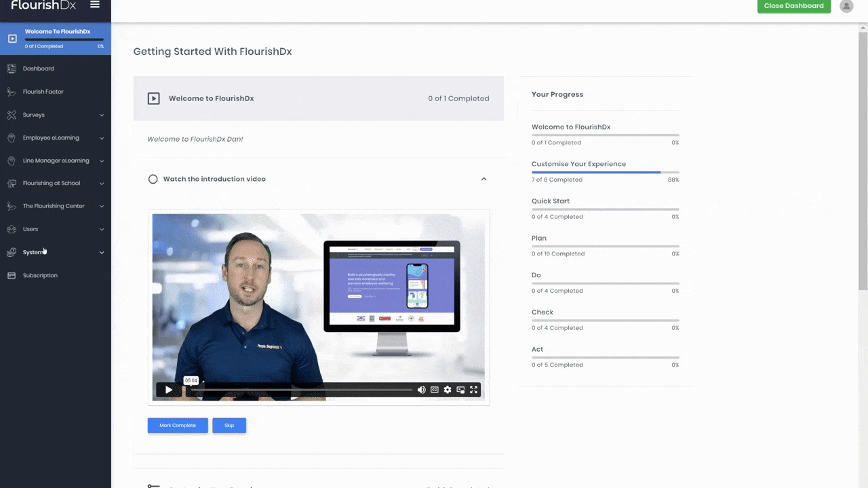Screen dimensions: 868x488
Task: Click the Employee eLearning sidebar icon
Action: (12, 138)
